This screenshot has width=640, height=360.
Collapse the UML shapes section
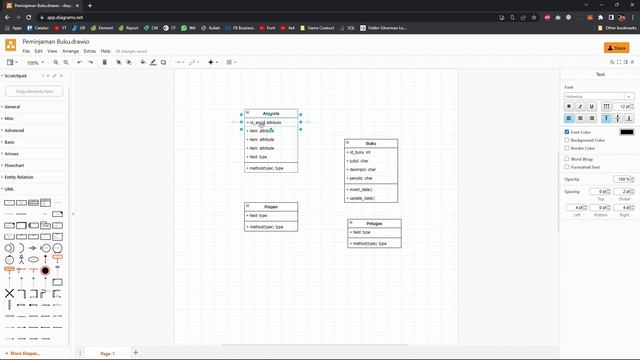pyautogui.click(x=9, y=189)
